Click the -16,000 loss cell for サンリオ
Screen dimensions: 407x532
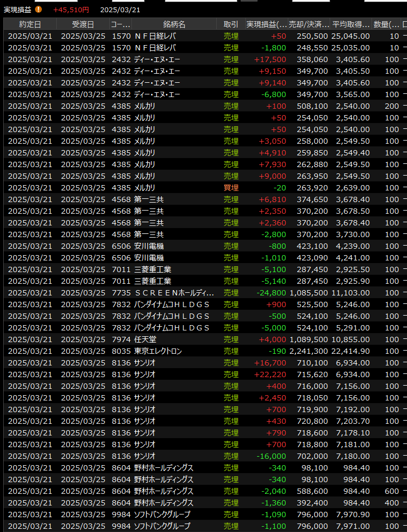pos(270,456)
